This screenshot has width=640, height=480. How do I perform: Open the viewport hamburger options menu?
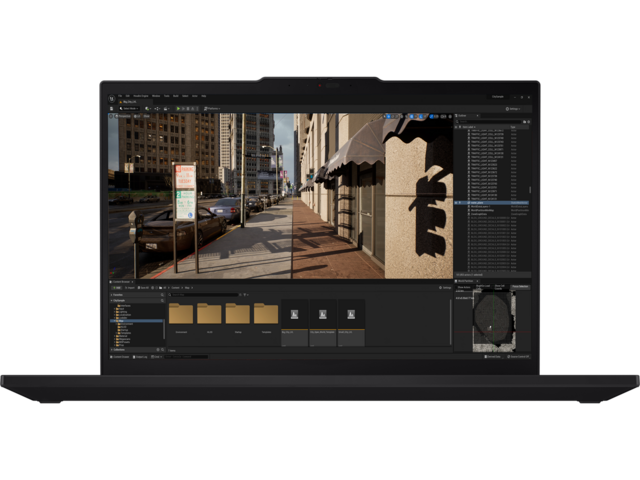click(x=112, y=116)
